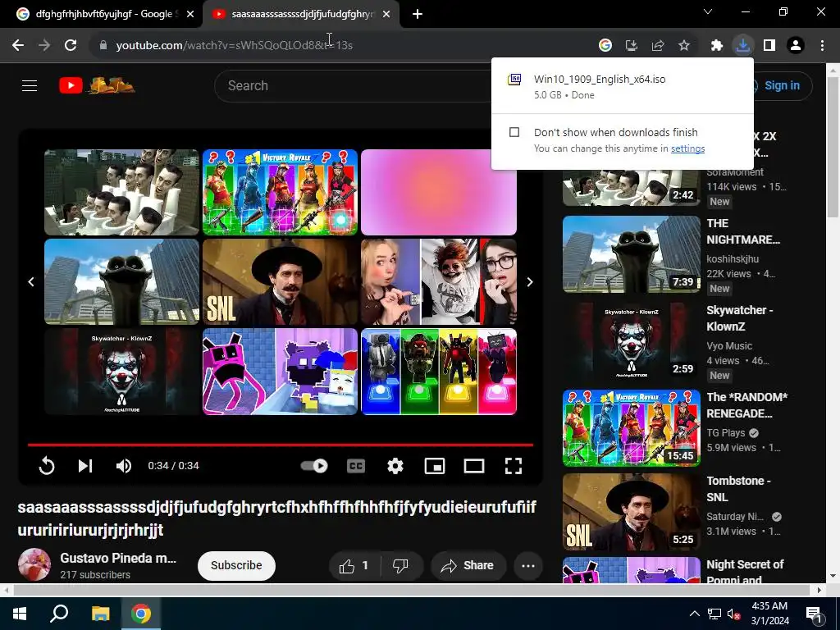Image resolution: width=840 pixels, height=630 pixels.
Task: Click the browser back arrow
Action: point(18,46)
